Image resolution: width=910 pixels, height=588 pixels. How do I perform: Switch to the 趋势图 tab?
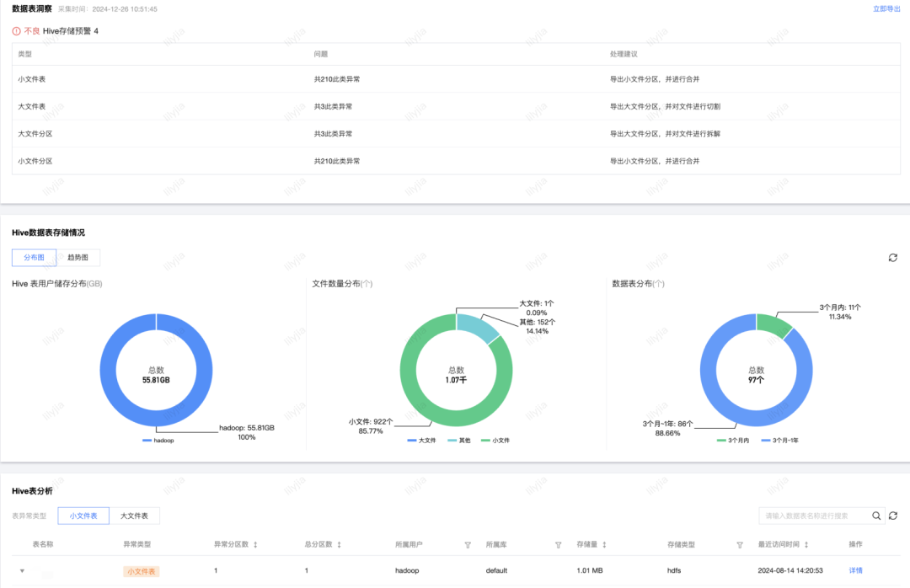click(x=78, y=257)
